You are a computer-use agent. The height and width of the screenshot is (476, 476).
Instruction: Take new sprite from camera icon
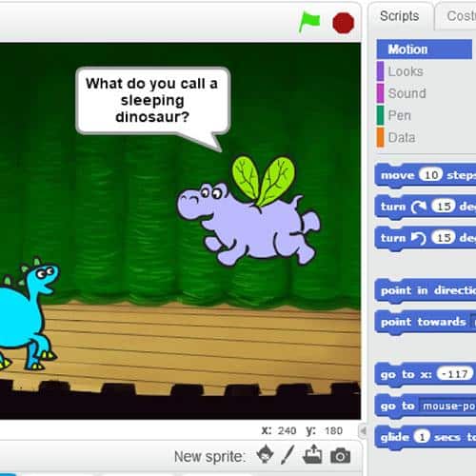click(x=340, y=455)
